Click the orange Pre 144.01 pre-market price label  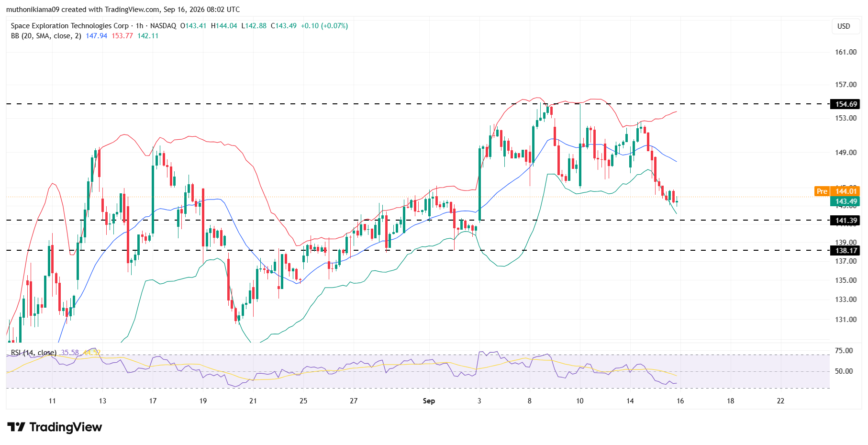[x=837, y=191]
